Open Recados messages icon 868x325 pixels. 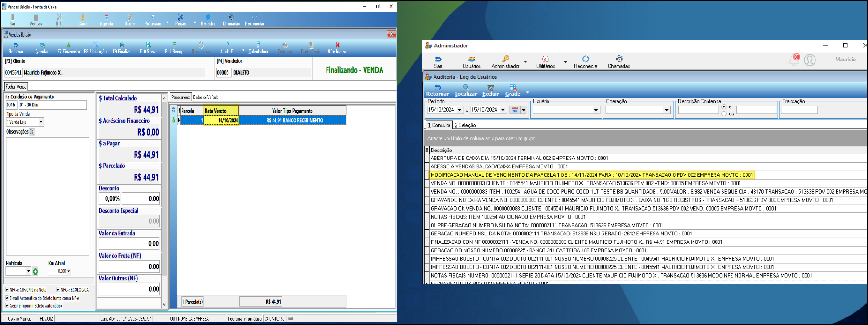(208, 20)
